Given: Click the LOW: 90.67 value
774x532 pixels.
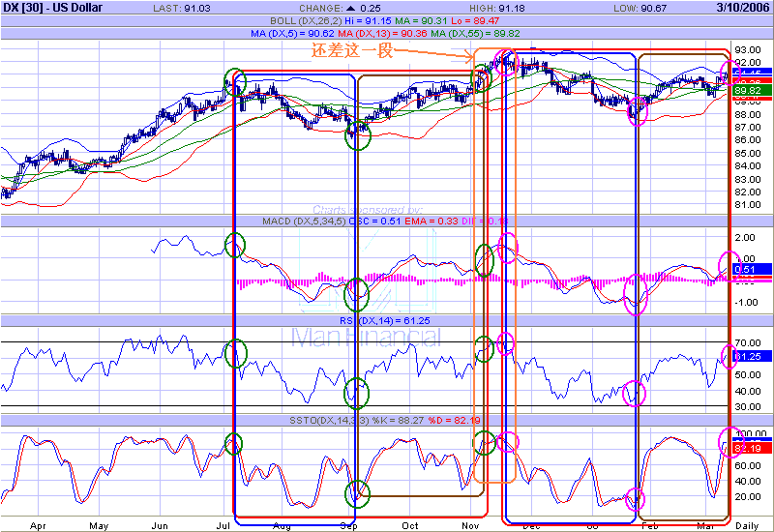Looking at the screenshot, I should [640, 8].
